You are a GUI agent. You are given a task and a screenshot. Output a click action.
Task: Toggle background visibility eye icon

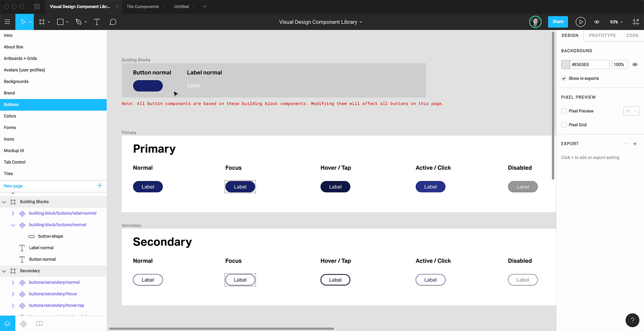coord(635,65)
